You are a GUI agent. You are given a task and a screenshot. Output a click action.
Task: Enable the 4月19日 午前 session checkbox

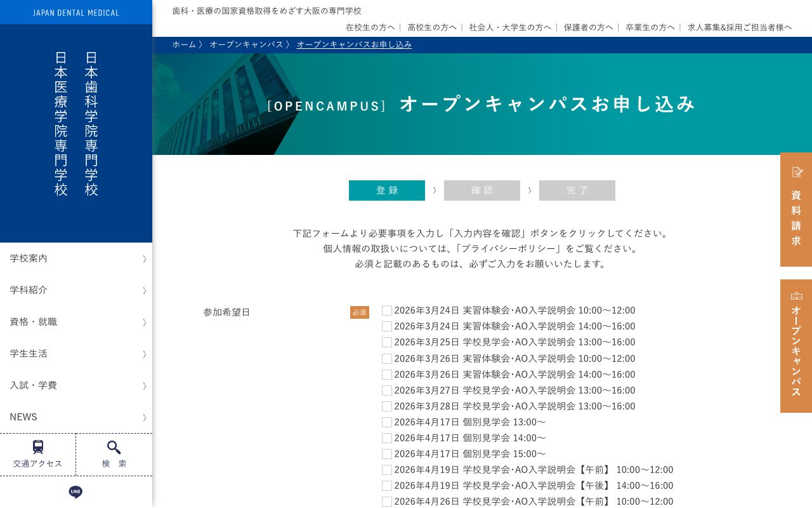tap(387, 470)
